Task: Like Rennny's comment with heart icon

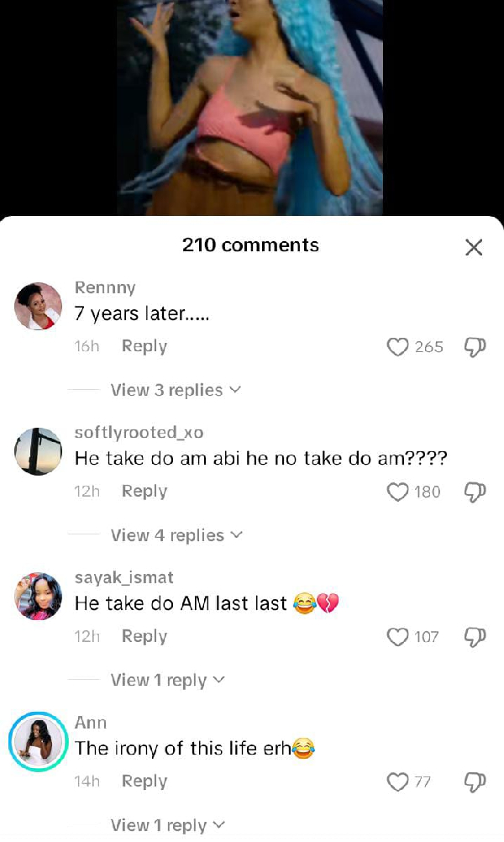Action: click(397, 347)
